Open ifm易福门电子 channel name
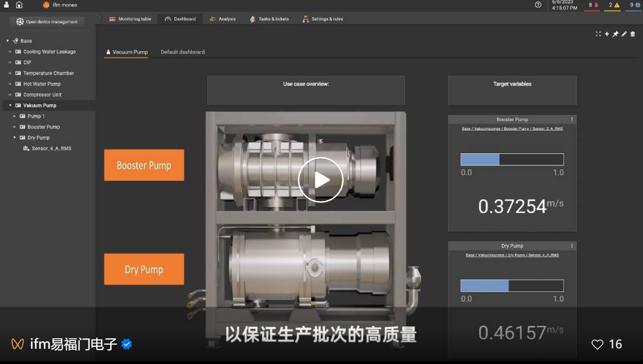Viewport: 643px width, 364px height. [x=73, y=344]
